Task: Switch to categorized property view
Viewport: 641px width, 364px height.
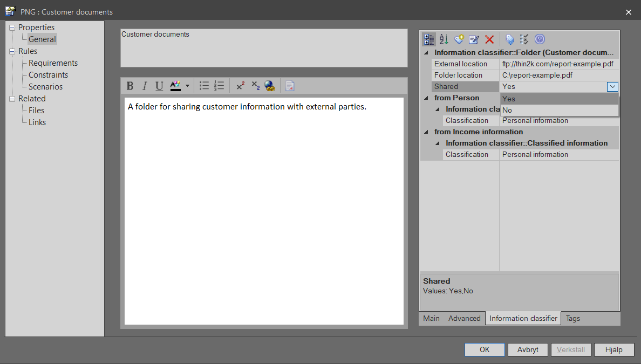Action: 429,39
